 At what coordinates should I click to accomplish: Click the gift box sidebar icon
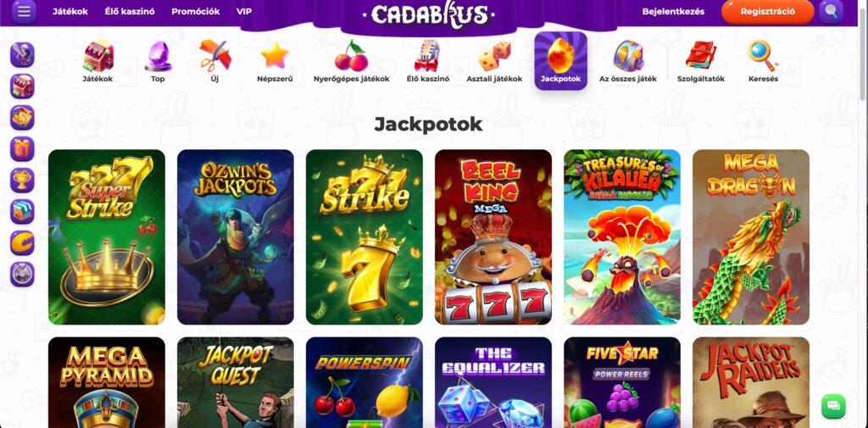(22, 149)
